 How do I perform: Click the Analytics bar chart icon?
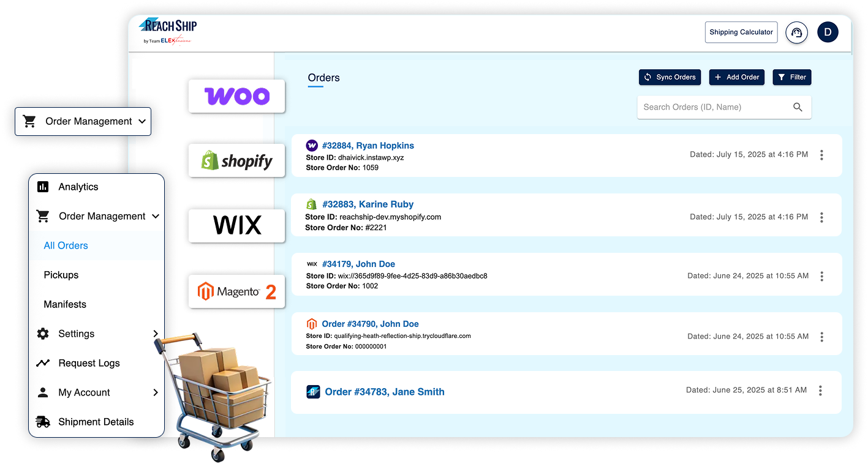coord(43,187)
